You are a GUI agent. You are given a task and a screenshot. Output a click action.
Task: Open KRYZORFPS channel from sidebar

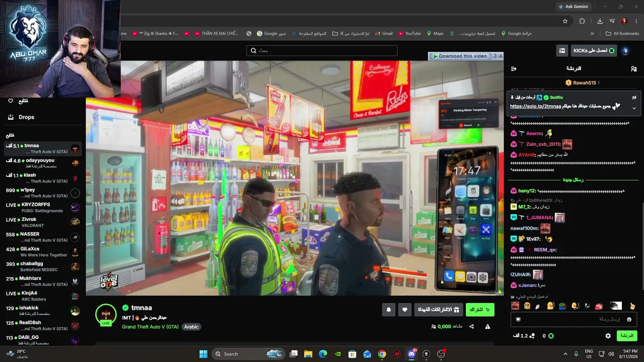(x=43, y=208)
